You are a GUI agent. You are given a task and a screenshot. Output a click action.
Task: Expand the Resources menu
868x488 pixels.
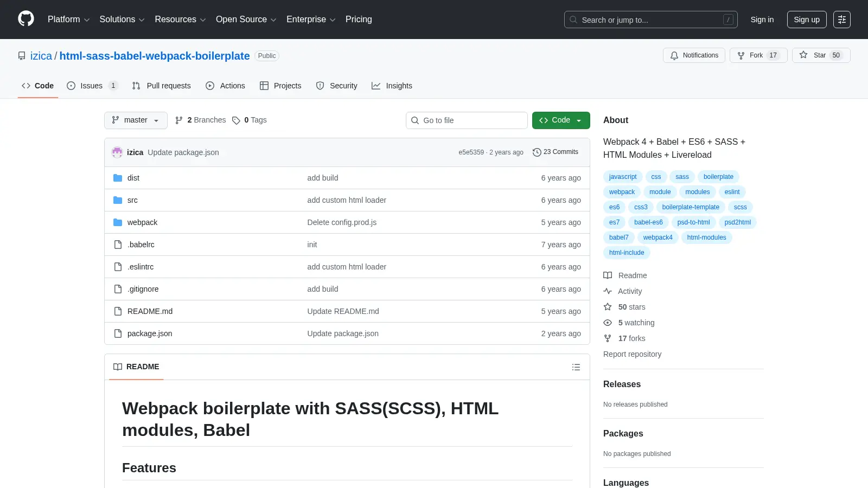pos(180,20)
